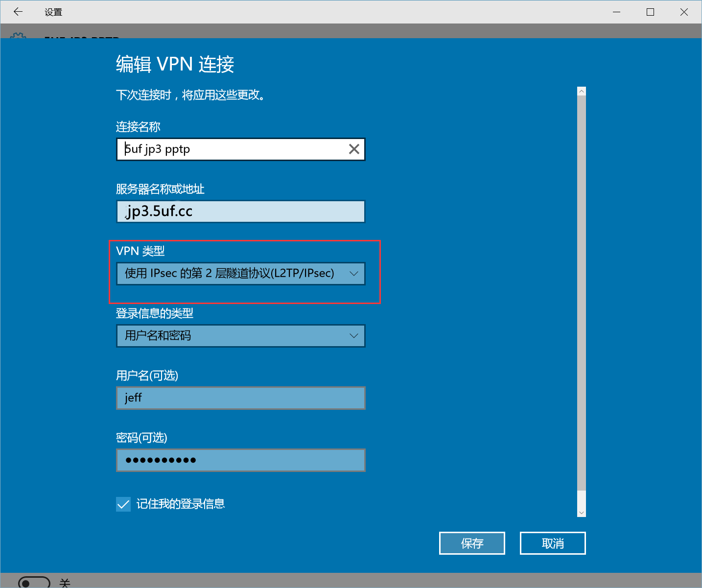This screenshot has height=588, width=702.
Task: Click the scrollbar down arrow
Action: [581, 513]
